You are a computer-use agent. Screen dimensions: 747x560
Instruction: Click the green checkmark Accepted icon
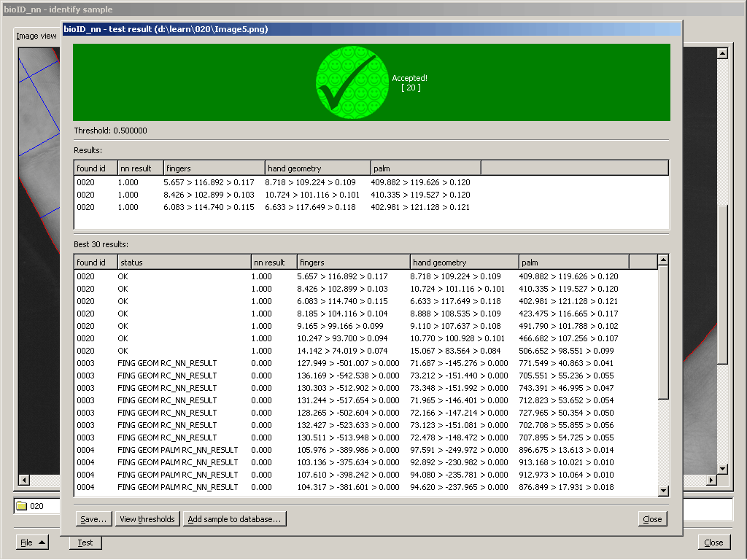pyautogui.click(x=352, y=82)
